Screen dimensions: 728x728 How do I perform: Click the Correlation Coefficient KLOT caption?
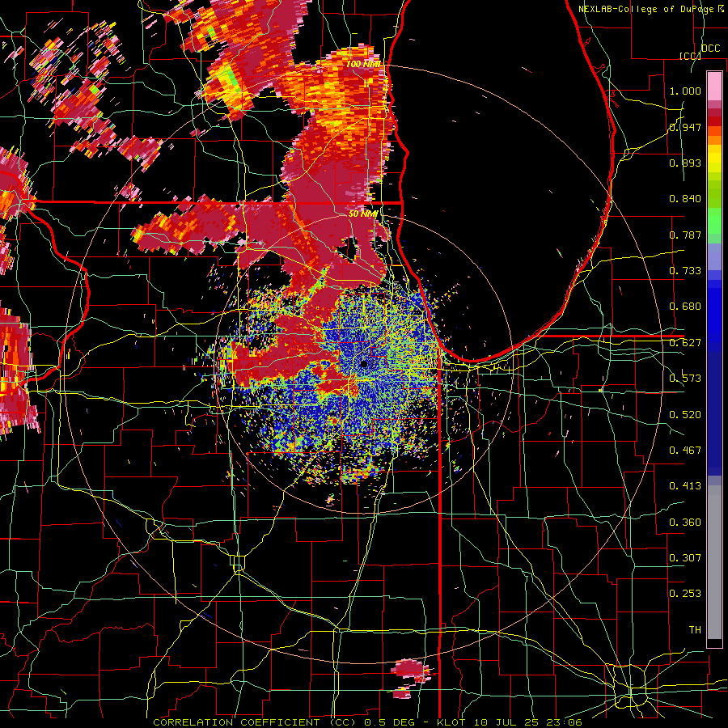pyautogui.click(x=367, y=722)
